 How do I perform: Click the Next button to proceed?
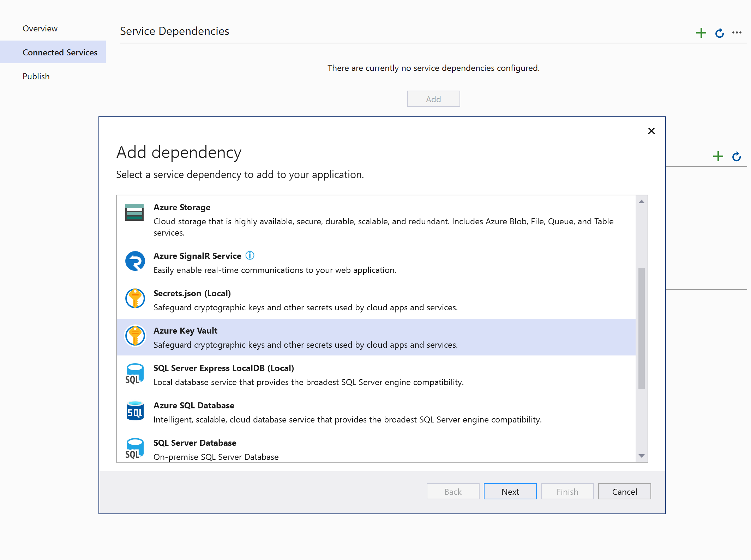[509, 491]
